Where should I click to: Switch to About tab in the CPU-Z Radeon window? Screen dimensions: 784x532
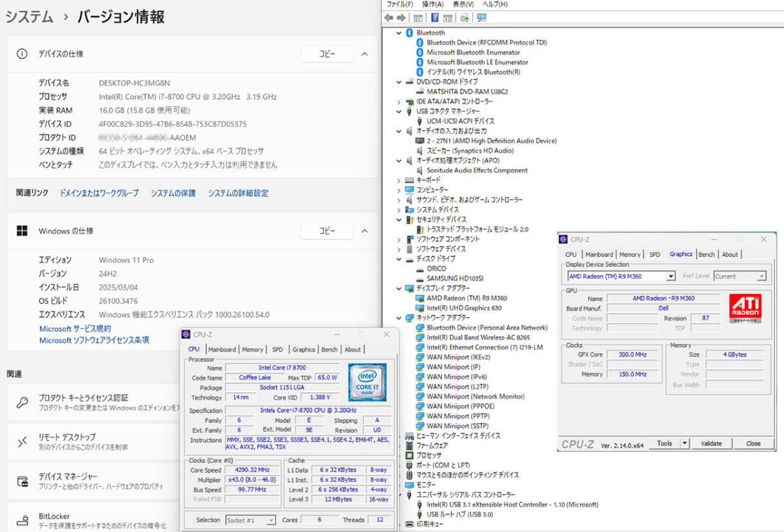pos(730,255)
